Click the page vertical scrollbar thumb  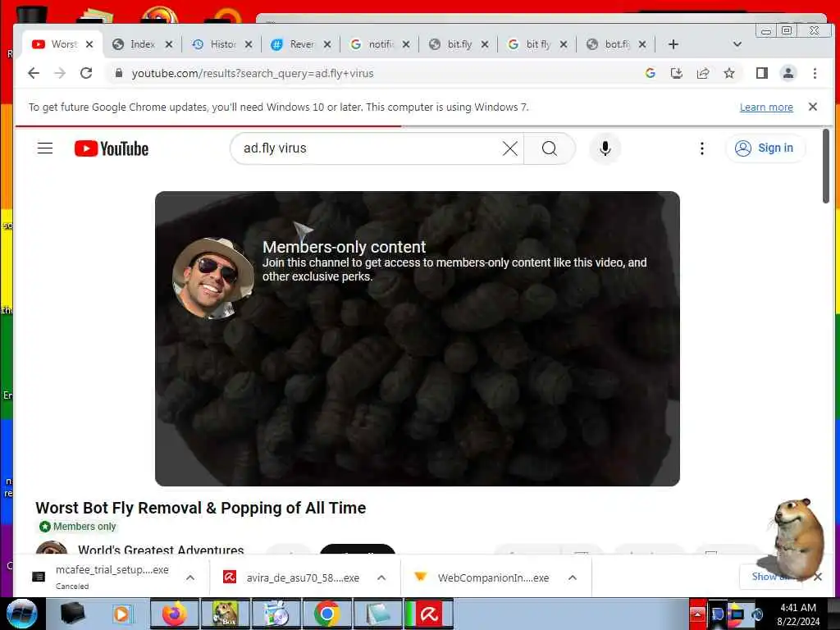click(825, 166)
